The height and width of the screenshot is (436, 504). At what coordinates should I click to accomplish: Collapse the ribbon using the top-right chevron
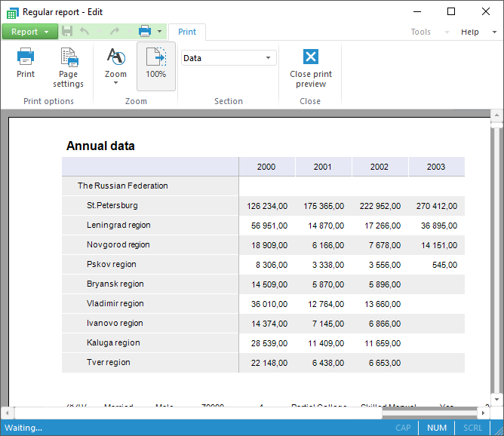(x=493, y=32)
